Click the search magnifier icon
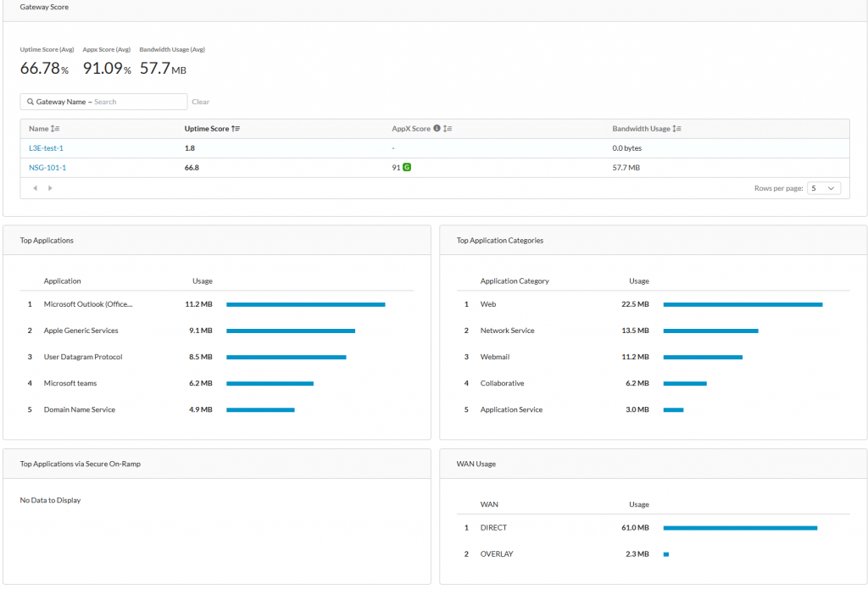This screenshot has width=868, height=595. tap(31, 102)
